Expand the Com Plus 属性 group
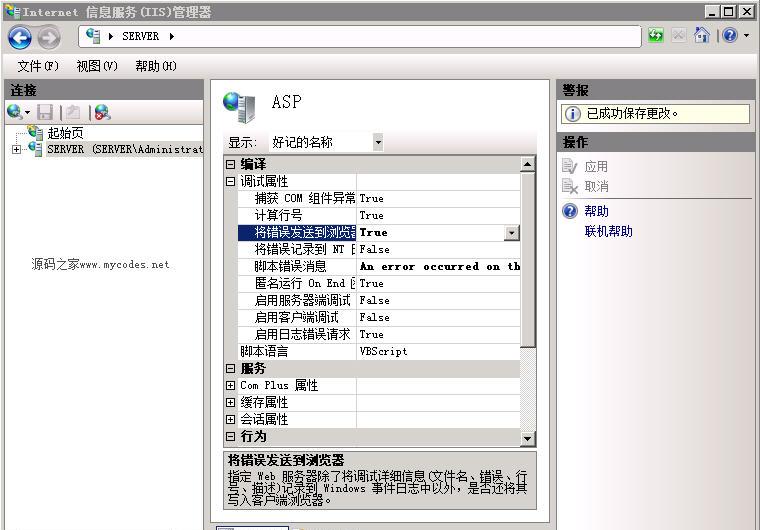760x530 pixels. pos(231,385)
